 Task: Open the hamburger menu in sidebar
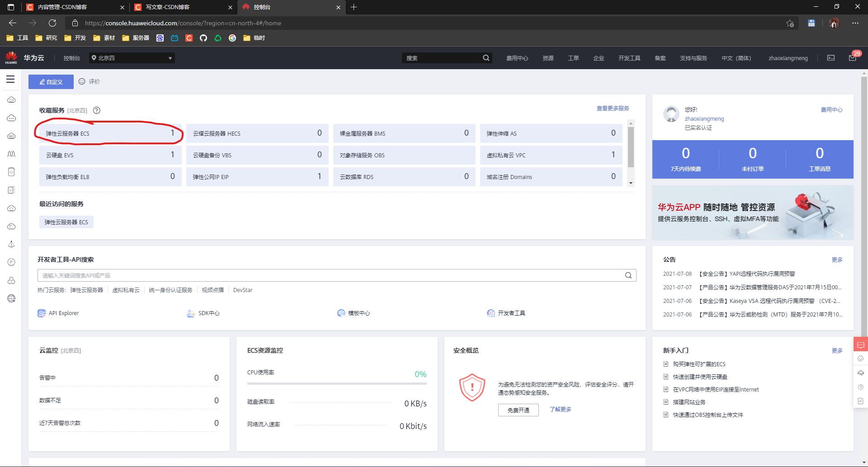[10, 80]
